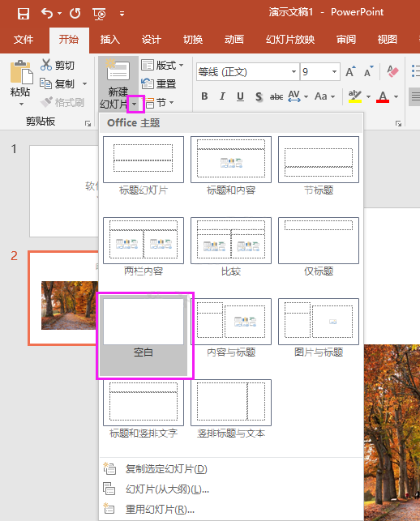This screenshot has width=420, height=521.
Task: Decrease font size with small A
Action: 368,72
